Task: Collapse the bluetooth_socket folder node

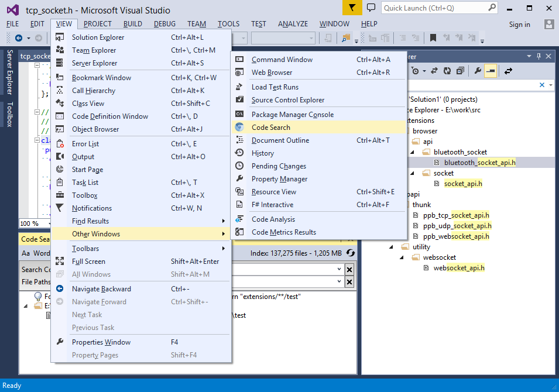Action: click(x=412, y=152)
